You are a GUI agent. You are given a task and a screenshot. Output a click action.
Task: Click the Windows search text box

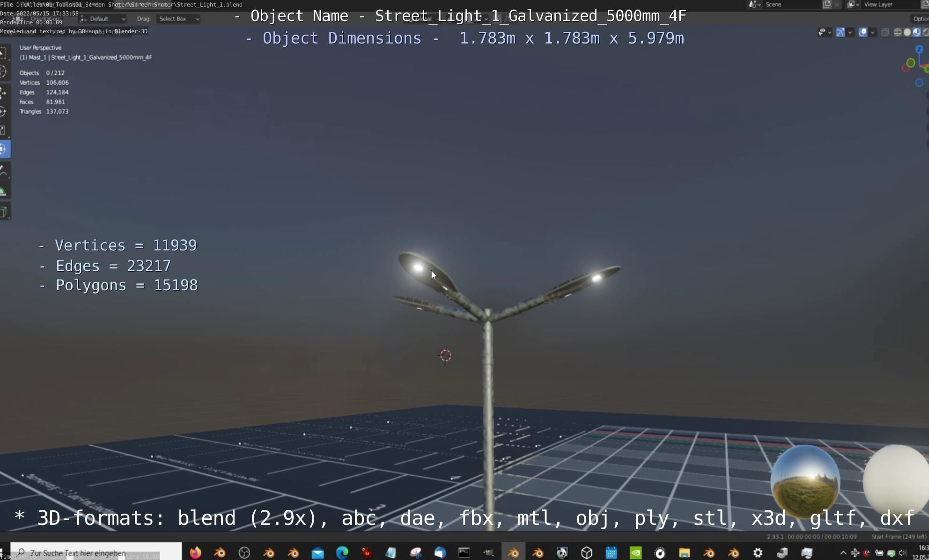[96, 553]
